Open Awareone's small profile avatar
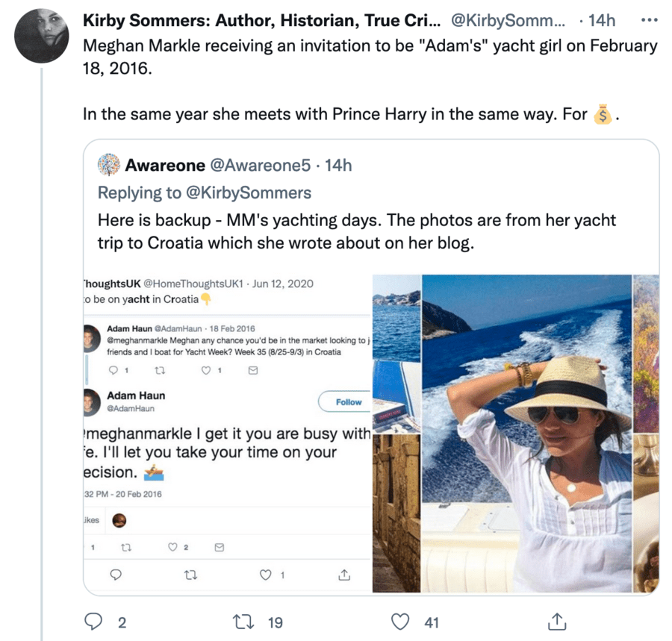 [109, 165]
